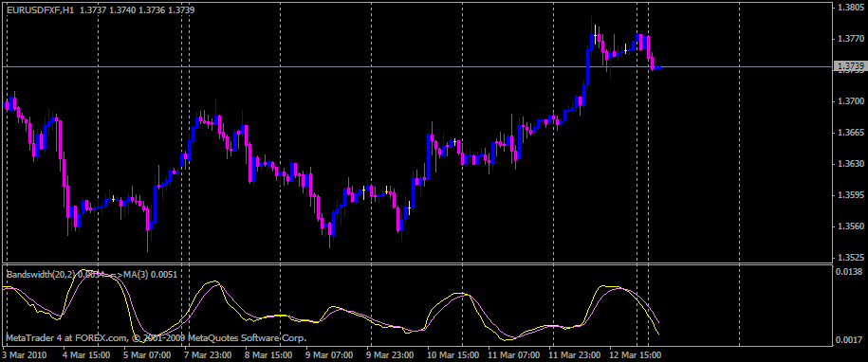Click the 1.3805 price scale label
Image resolution: width=868 pixels, height=362 pixels.
click(x=851, y=8)
